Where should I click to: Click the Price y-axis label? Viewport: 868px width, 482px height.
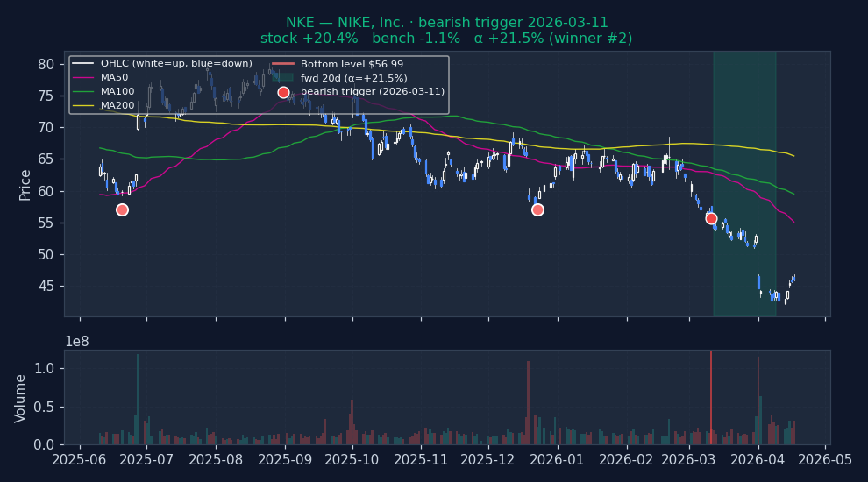[25, 185]
